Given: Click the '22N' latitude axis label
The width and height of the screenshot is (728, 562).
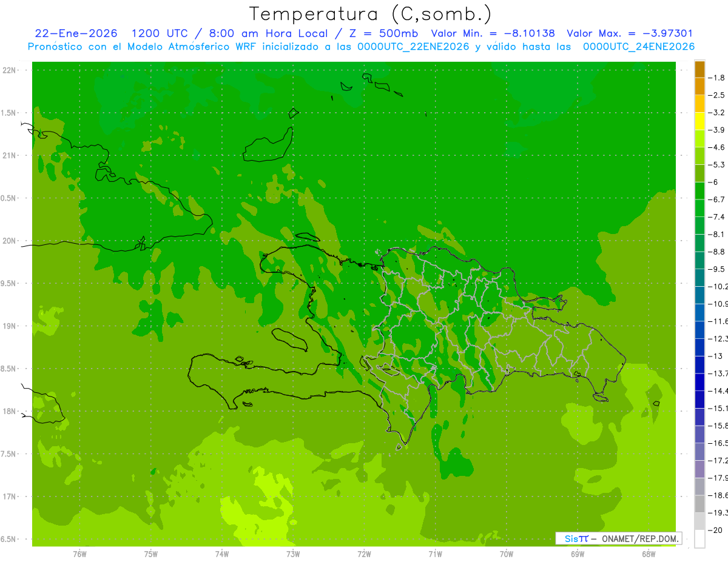Looking at the screenshot, I should coord(8,70).
